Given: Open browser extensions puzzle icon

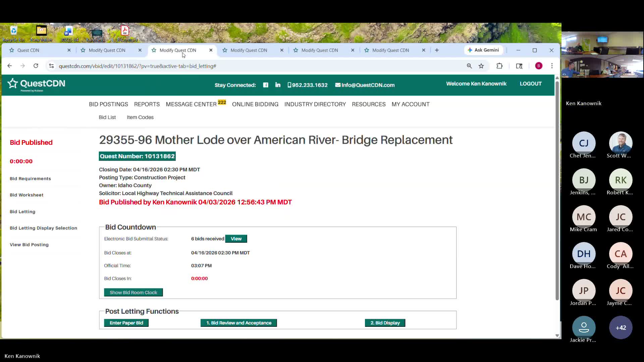Looking at the screenshot, I should 499,66.
